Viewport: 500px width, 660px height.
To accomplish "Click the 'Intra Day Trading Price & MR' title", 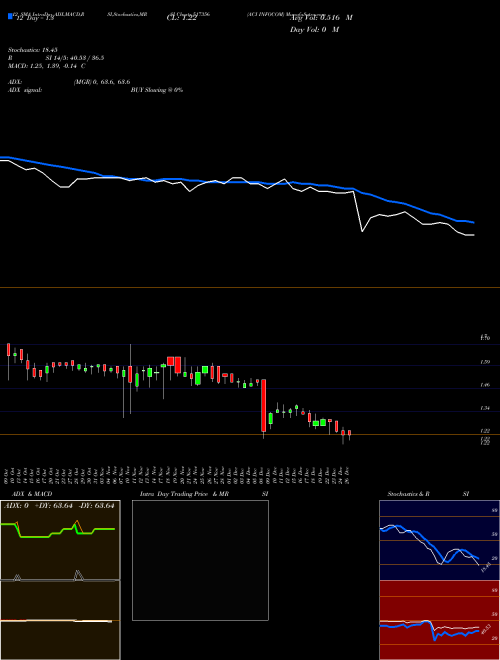I will (184, 494).
